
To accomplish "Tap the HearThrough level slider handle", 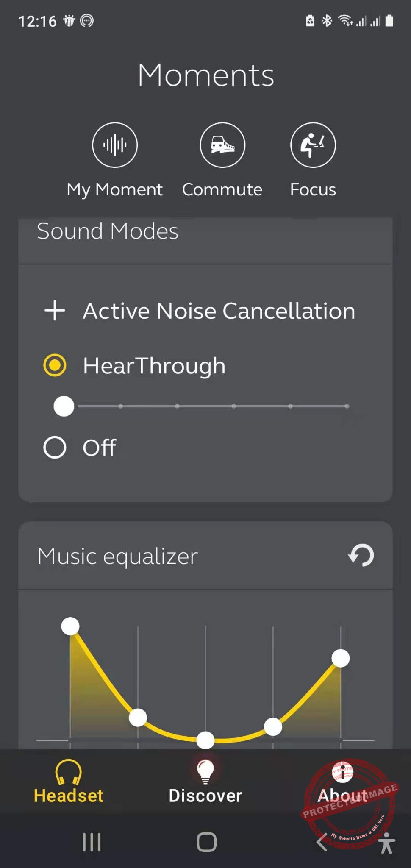I will 64,406.
